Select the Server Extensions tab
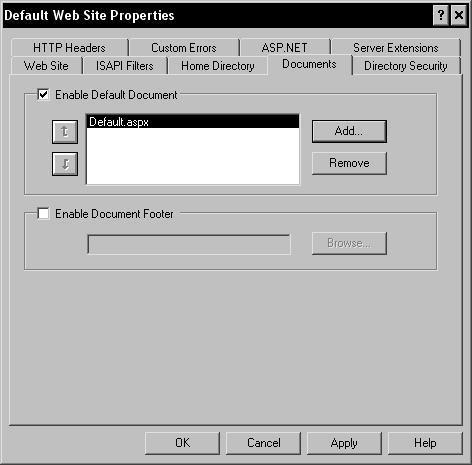The height and width of the screenshot is (465, 472). click(x=396, y=48)
